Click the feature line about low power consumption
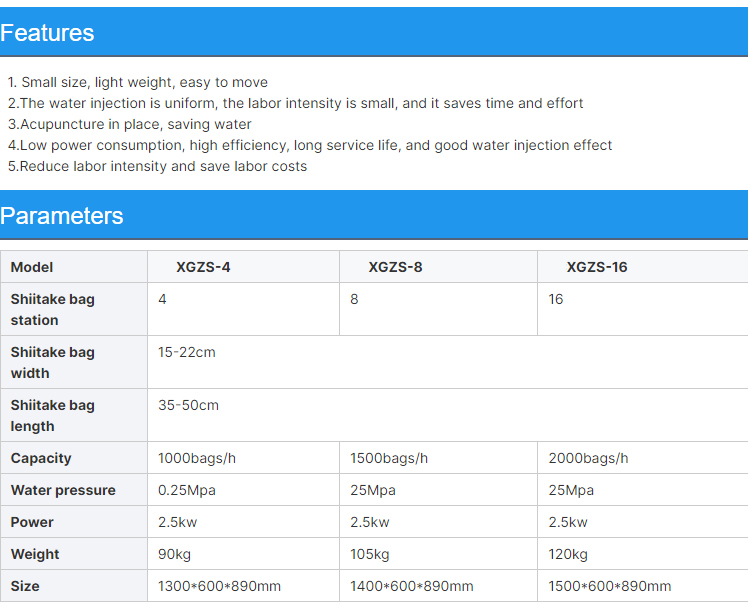Viewport: 748px width, 609px height. [310, 145]
